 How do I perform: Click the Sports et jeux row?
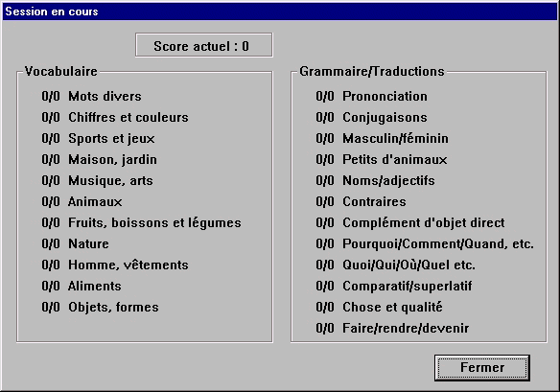click(98, 139)
